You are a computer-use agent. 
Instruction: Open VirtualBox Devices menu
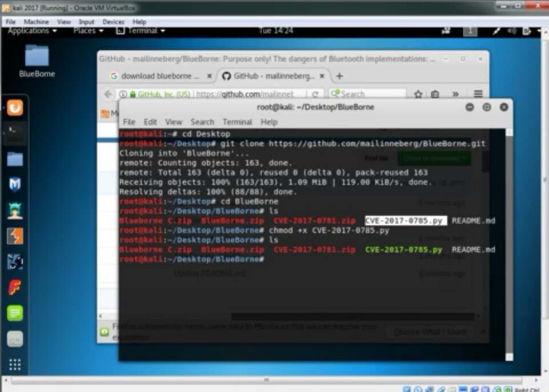coord(113,22)
